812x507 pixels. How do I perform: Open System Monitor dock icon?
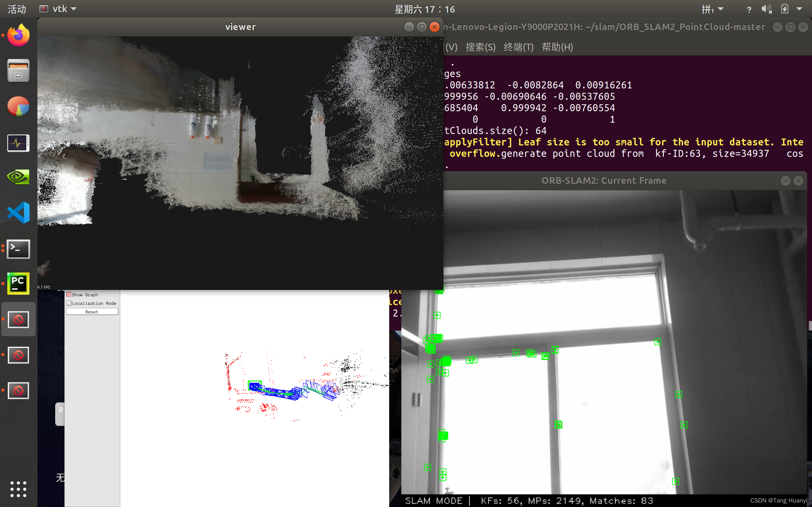coord(18,143)
